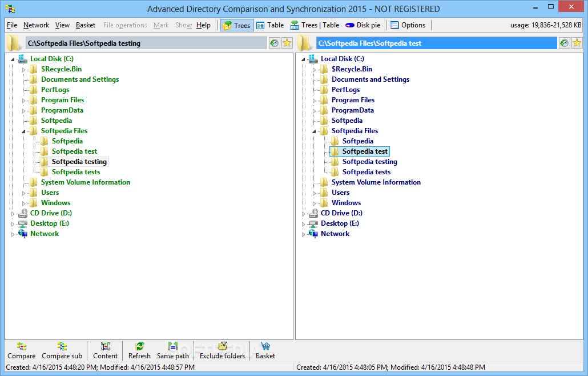This screenshot has height=376, width=588.
Task: Click right pane favorites star icon
Action: click(x=577, y=43)
